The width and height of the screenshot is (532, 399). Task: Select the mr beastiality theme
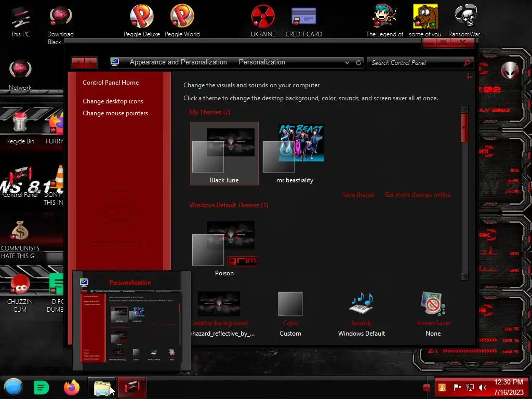pos(295,153)
